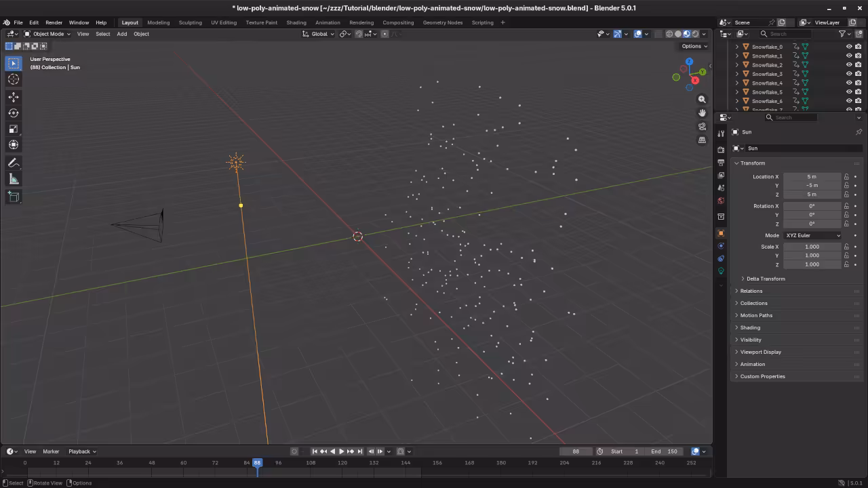The height and width of the screenshot is (488, 868).
Task: Open the Render menu
Action: click(x=54, y=22)
